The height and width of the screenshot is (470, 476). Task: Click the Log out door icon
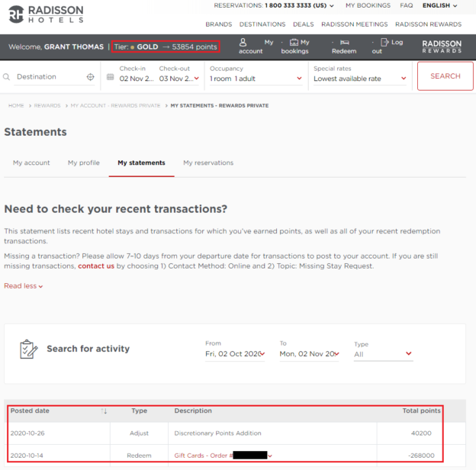click(x=384, y=42)
